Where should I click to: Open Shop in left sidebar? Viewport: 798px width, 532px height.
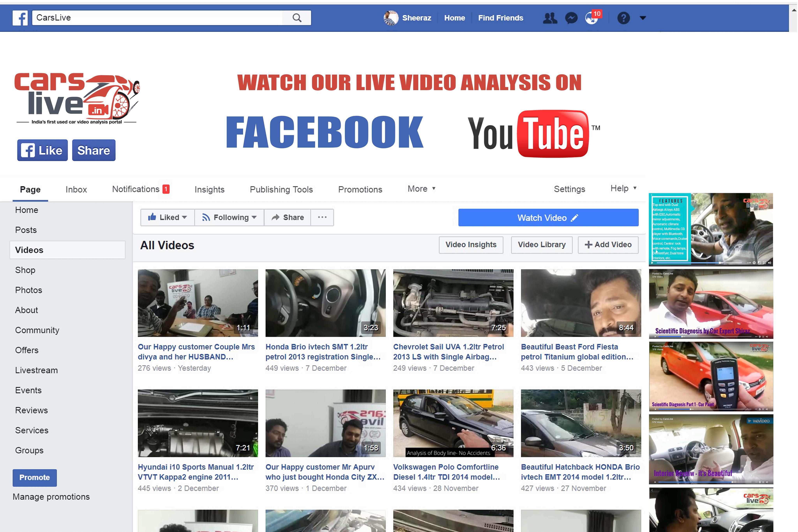coord(25,270)
